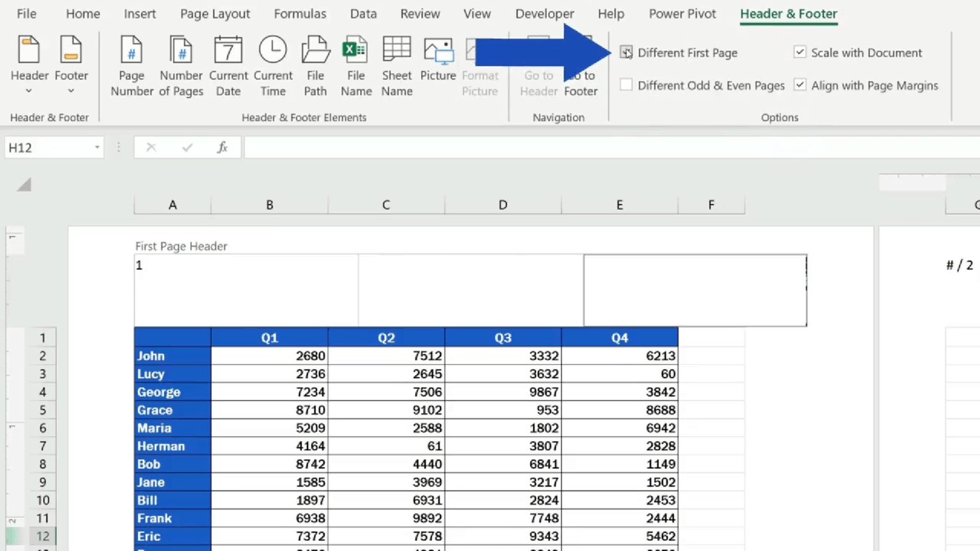Click the Insert Function fx button
Screen dimensions: 980x551
click(x=222, y=148)
